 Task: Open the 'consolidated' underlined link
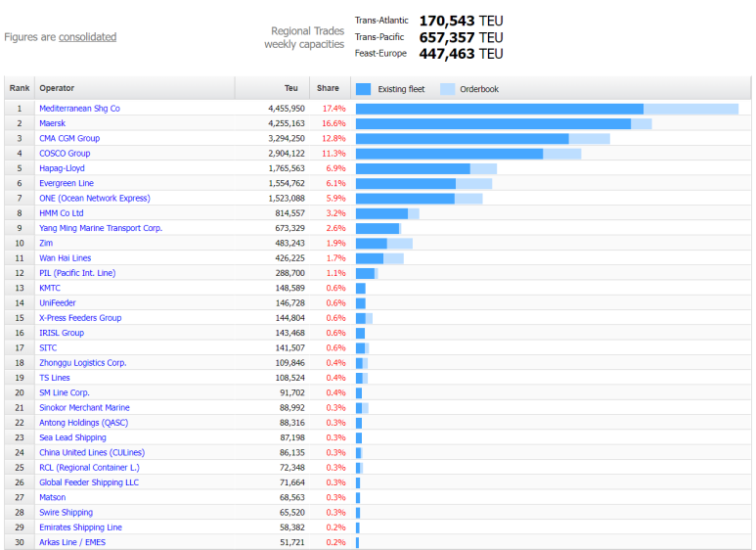point(87,37)
